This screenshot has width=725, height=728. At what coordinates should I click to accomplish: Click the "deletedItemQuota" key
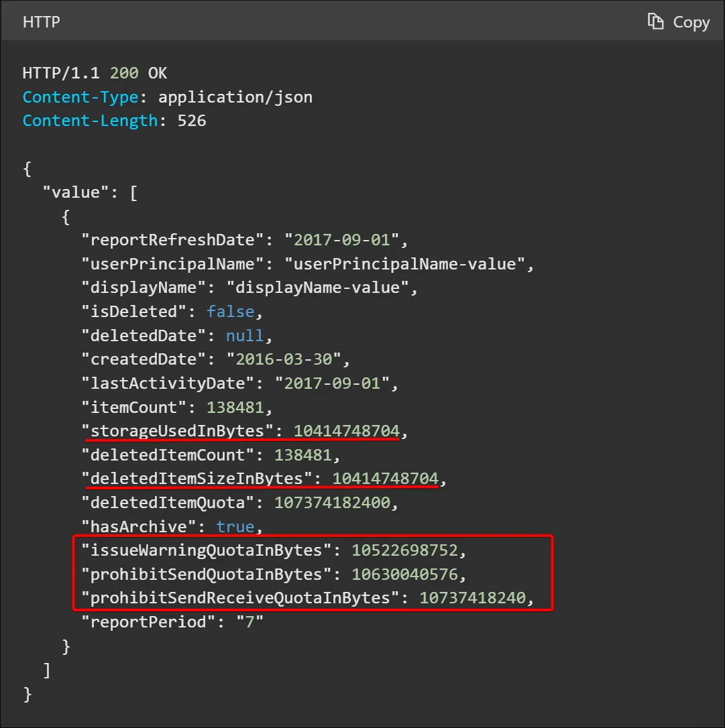(x=168, y=503)
